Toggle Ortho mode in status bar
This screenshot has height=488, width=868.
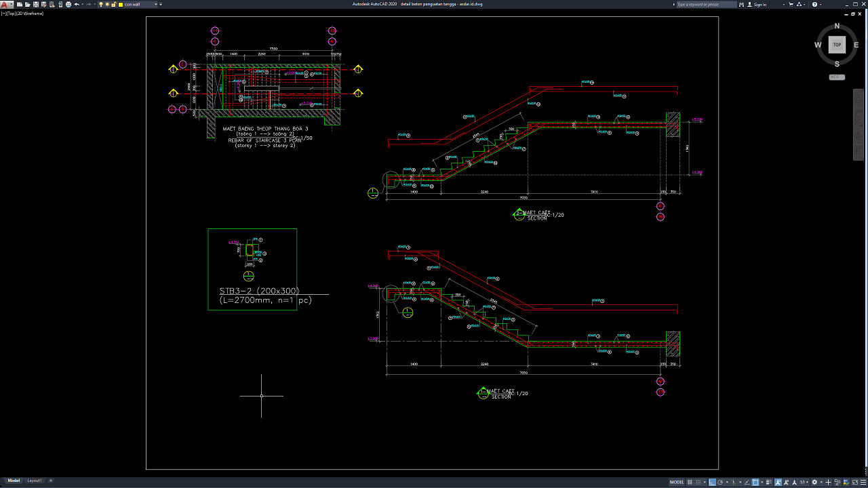[712, 482]
